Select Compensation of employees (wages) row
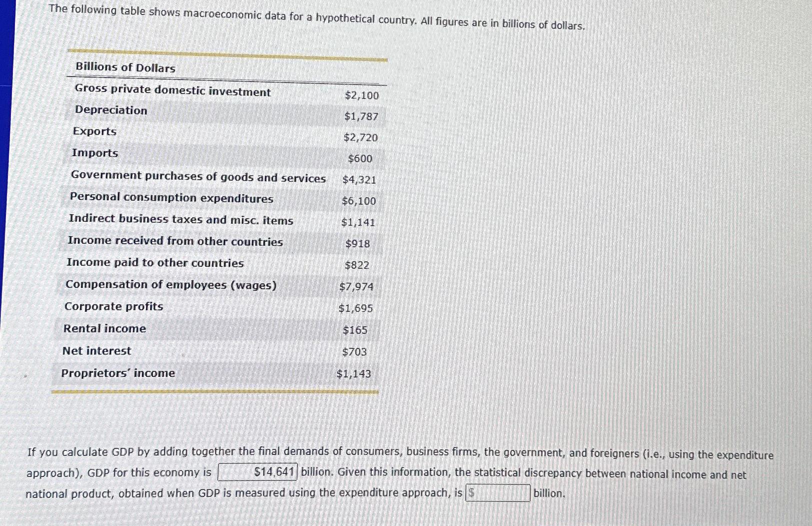 pyautogui.click(x=171, y=285)
